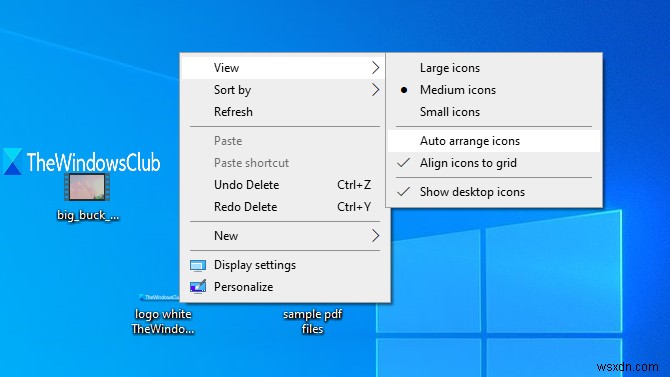670x377 pixels.
Task: Expand the Sort by submenu arrow
Action: (x=375, y=90)
